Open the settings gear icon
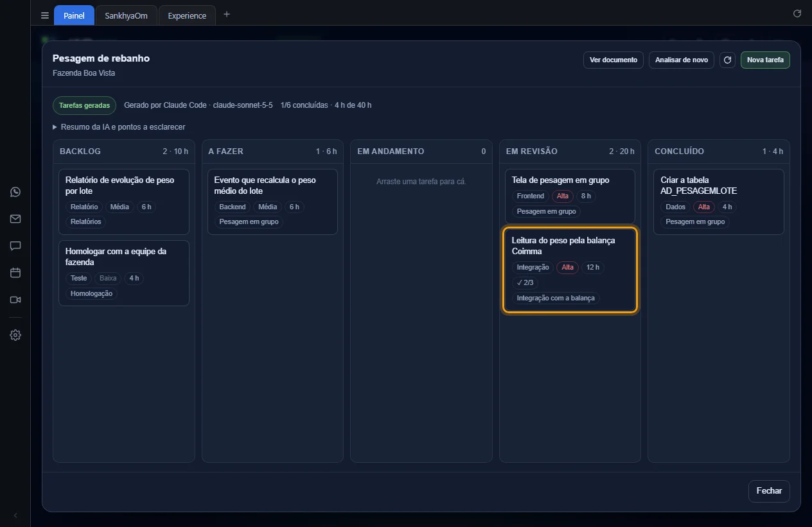The width and height of the screenshot is (812, 527). (x=15, y=335)
